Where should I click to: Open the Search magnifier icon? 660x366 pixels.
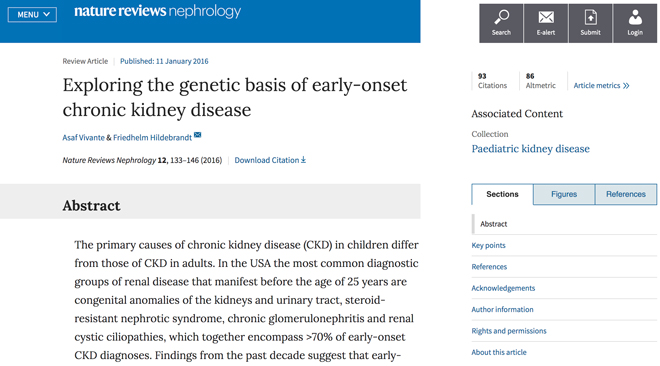coord(501,17)
